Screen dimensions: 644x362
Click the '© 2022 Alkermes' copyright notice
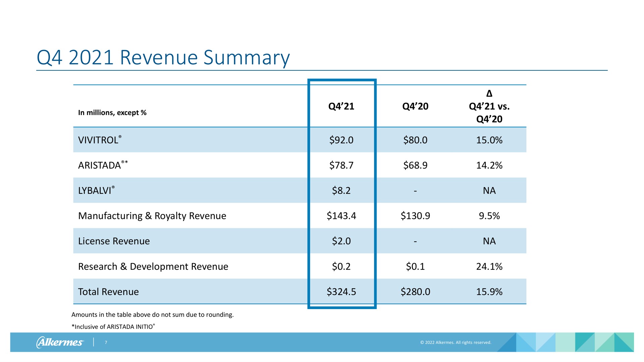(x=455, y=342)
